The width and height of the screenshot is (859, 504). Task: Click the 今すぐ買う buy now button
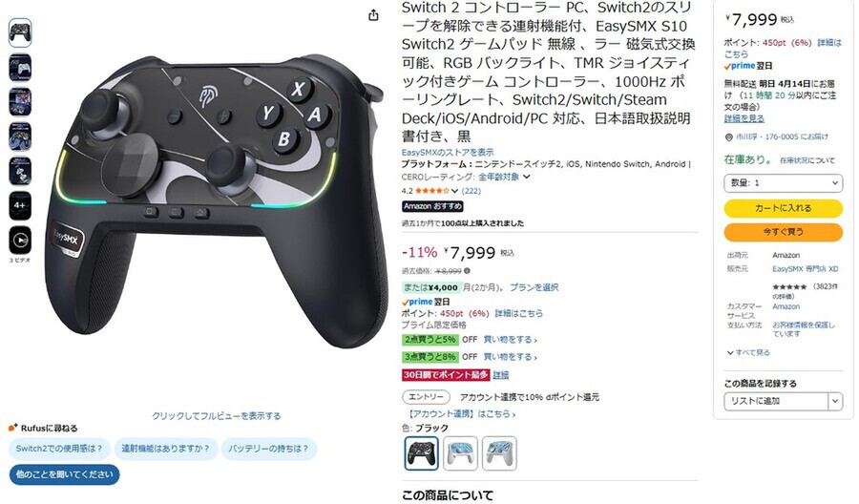783,232
